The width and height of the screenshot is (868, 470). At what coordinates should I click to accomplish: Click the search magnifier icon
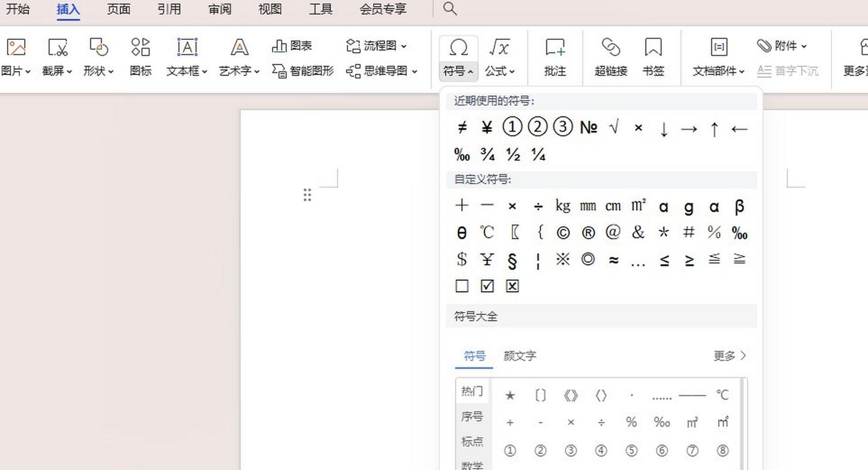pos(450,9)
